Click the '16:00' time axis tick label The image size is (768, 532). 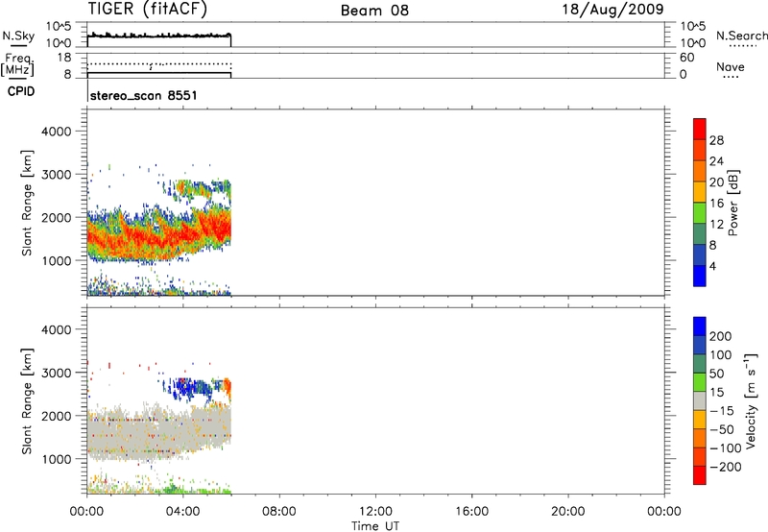[x=471, y=512]
